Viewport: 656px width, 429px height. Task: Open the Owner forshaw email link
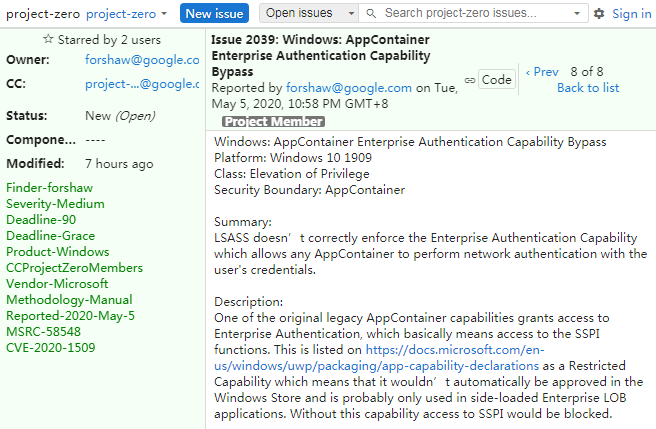(142, 60)
